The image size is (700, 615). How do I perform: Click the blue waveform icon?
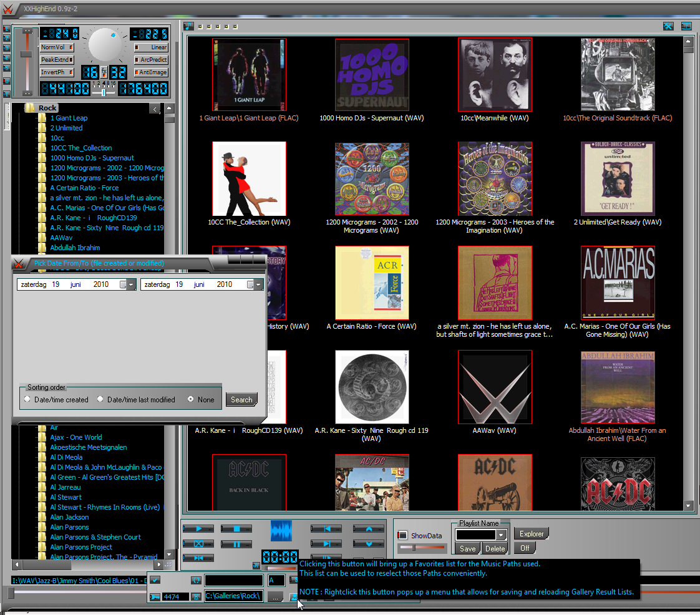pos(281,531)
